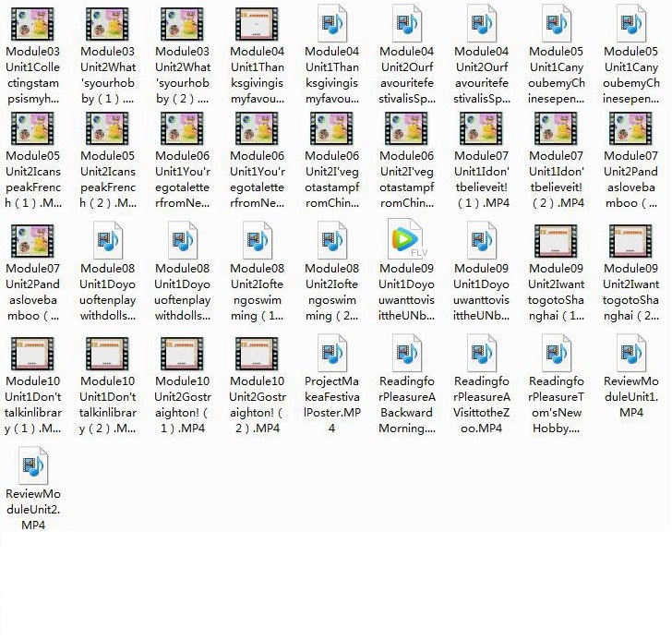Image resolution: width=672 pixels, height=640 pixels.
Task: Open Module09 Unit2 IwanttogotoShanghai (1) video
Action: point(556,241)
